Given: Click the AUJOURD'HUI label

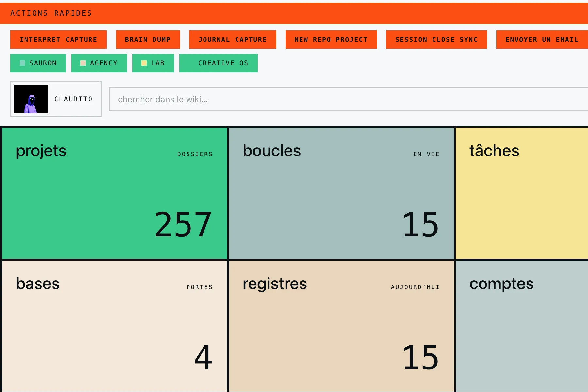Looking at the screenshot, I should click(415, 287).
